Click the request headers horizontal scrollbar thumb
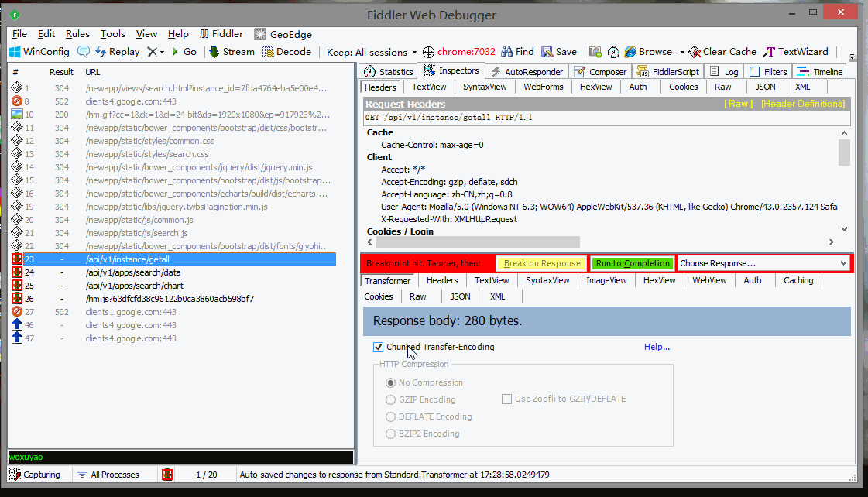868x497 pixels. (478, 242)
